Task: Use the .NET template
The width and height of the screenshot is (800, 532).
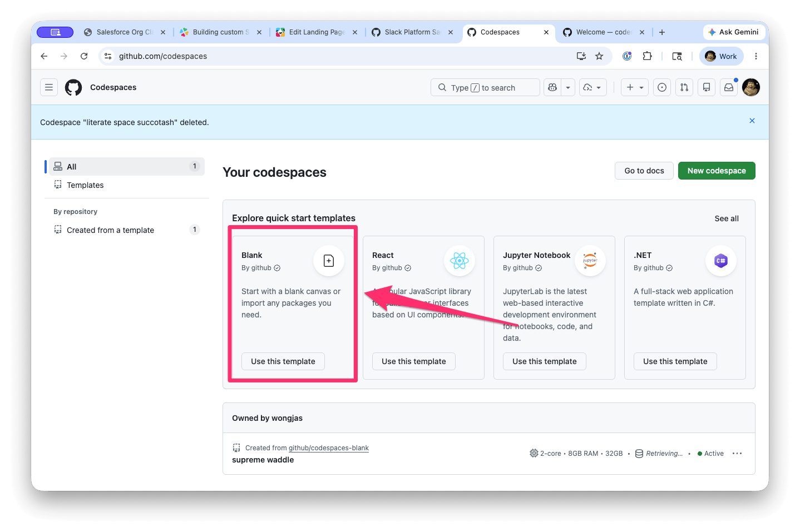Action: tap(675, 361)
